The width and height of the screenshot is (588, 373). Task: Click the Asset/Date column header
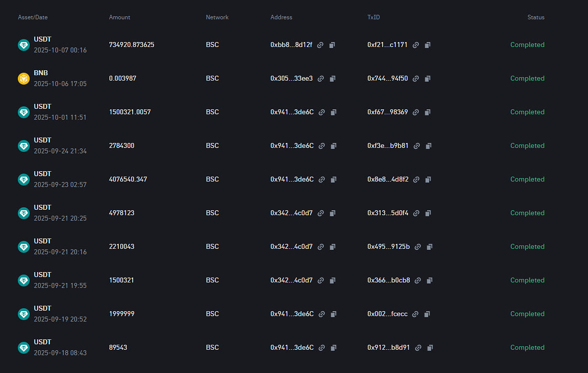[33, 17]
